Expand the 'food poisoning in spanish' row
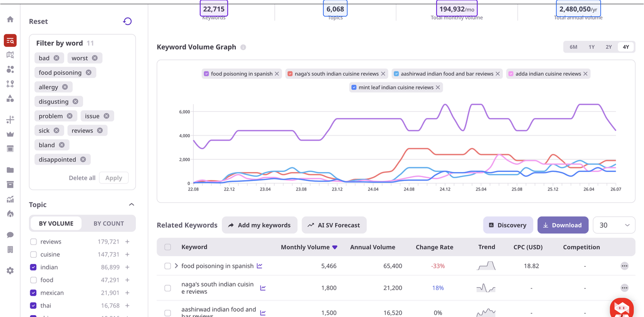This screenshot has width=644, height=317. (176, 266)
